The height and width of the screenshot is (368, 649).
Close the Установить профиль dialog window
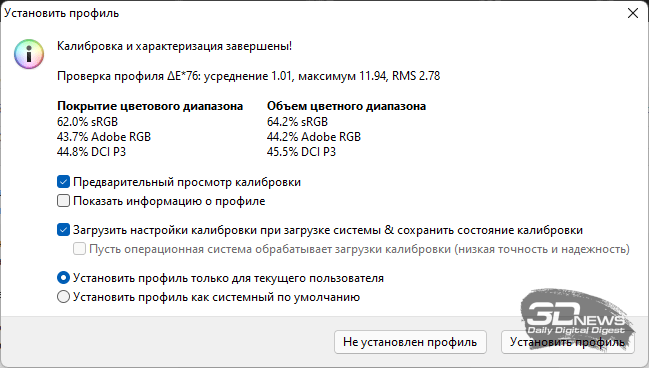point(632,13)
